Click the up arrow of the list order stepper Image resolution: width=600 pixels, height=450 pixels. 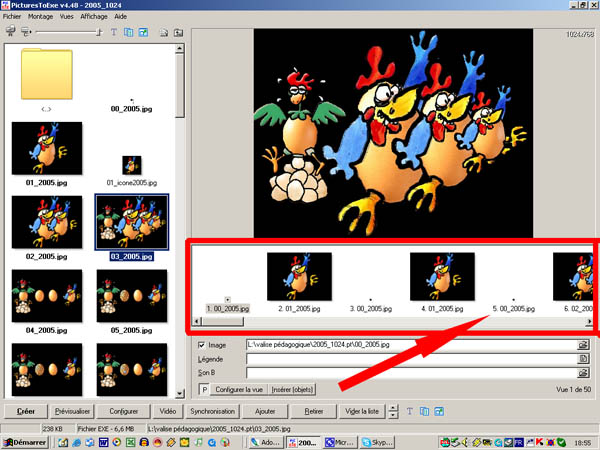(x=393, y=408)
